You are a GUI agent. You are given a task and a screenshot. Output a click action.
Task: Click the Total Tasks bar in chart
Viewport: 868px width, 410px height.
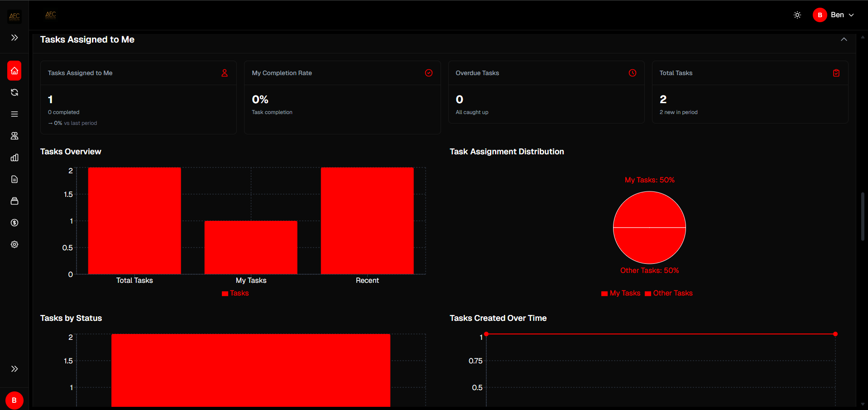pyautogui.click(x=134, y=221)
